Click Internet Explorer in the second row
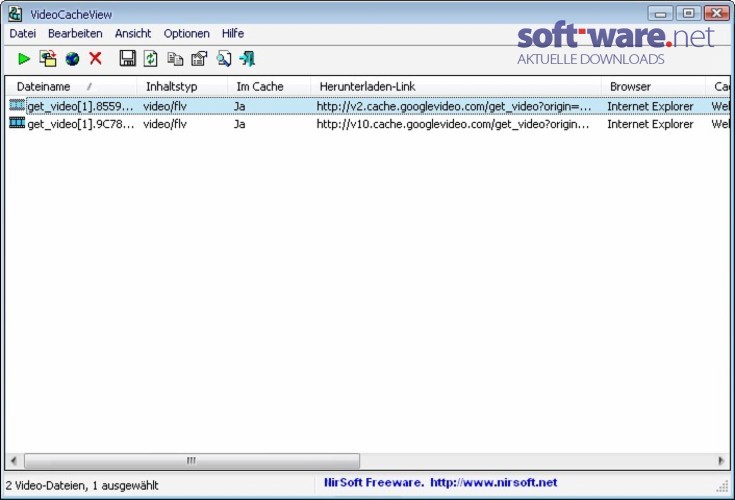The height and width of the screenshot is (500, 735). [650, 124]
